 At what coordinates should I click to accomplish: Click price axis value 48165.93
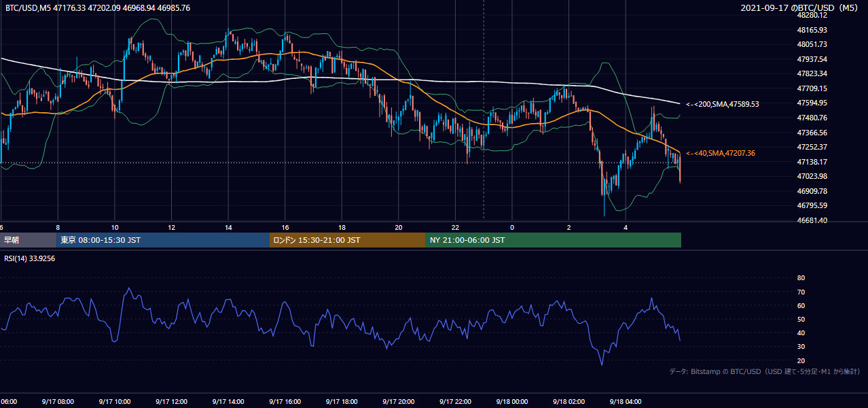tap(812, 30)
